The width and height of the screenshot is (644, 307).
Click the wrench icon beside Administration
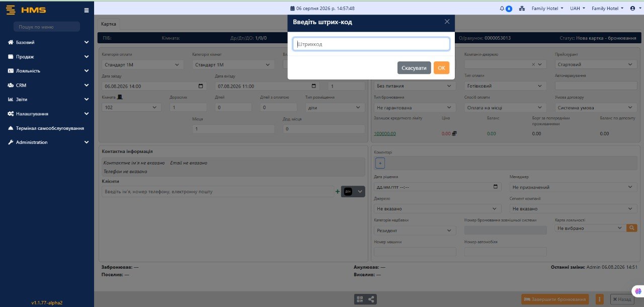point(11,142)
